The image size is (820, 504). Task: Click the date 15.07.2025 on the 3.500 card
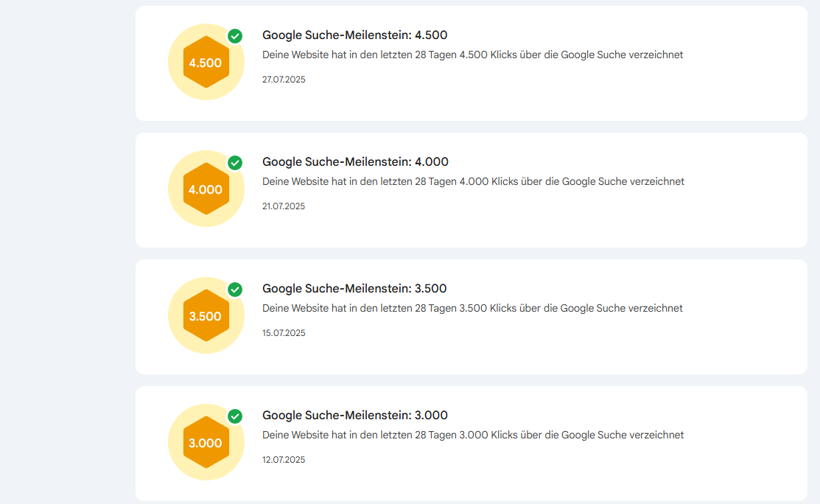284,332
